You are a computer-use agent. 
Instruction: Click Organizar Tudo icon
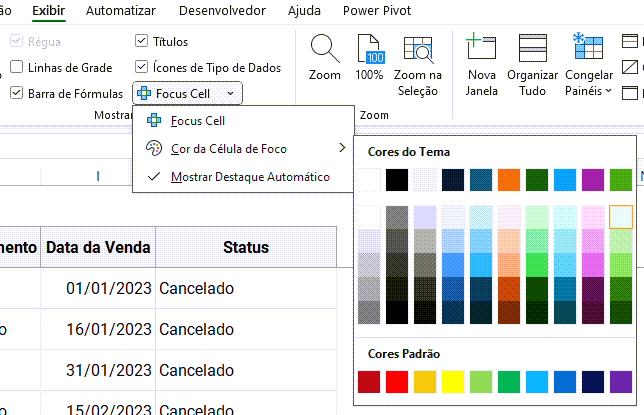point(533,49)
